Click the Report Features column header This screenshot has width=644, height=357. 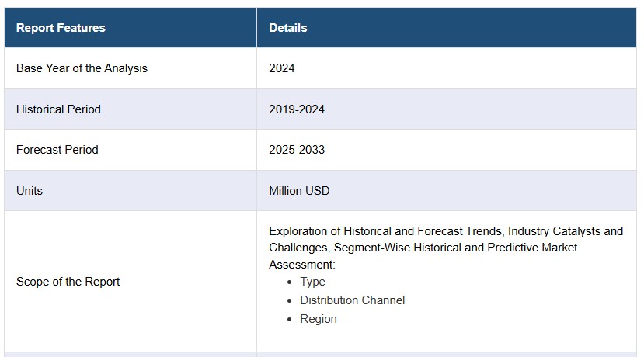point(61,28)
